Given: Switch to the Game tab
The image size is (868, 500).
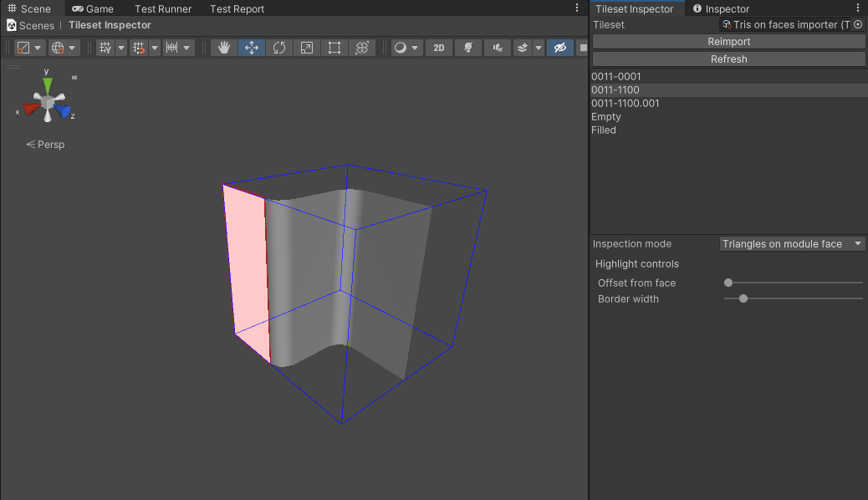Looking at the screenshot, I should point(93,9).
